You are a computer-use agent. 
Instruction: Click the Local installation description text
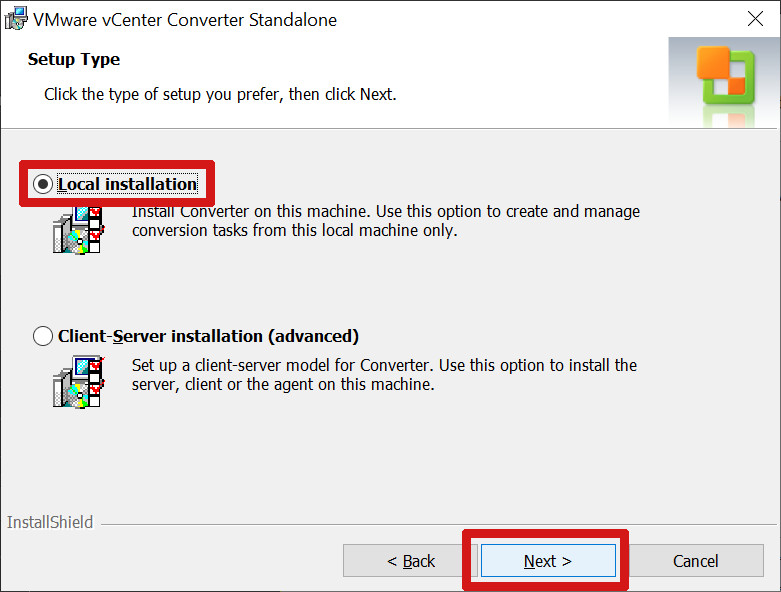click(x=386, y=221)
